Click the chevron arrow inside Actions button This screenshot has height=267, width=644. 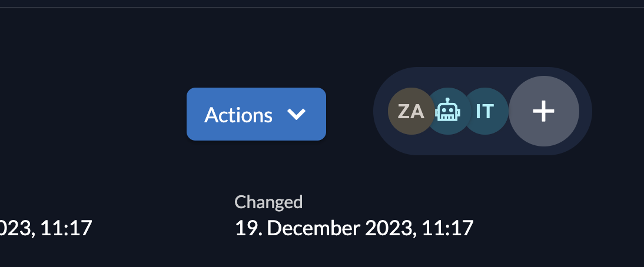tap(297, 114)
